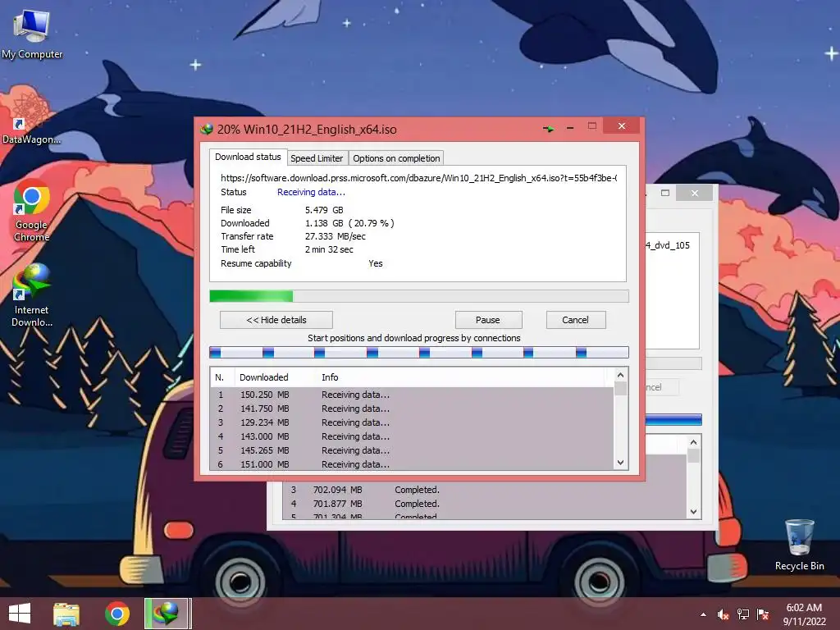840x630 pixels.
Task: Click downloaded value 1.138 GB
Action: click(x=324, y=223)
